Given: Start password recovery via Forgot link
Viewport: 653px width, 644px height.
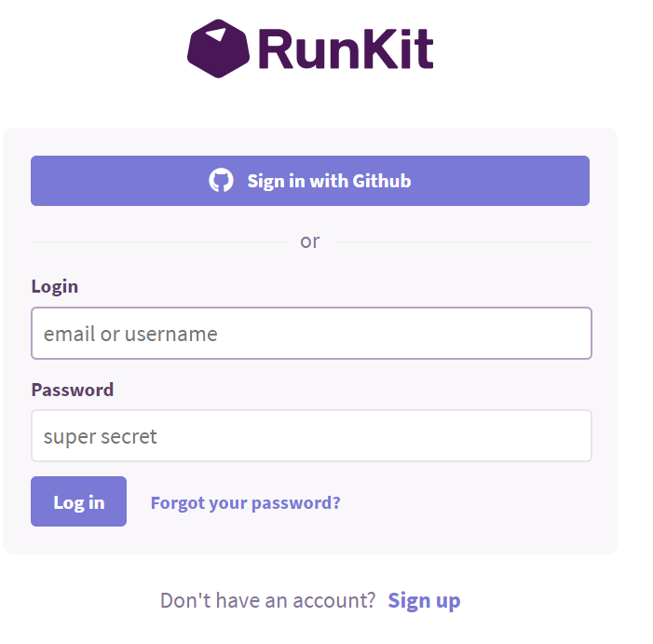Looking at the screenshot, I should tap(245, 502).
